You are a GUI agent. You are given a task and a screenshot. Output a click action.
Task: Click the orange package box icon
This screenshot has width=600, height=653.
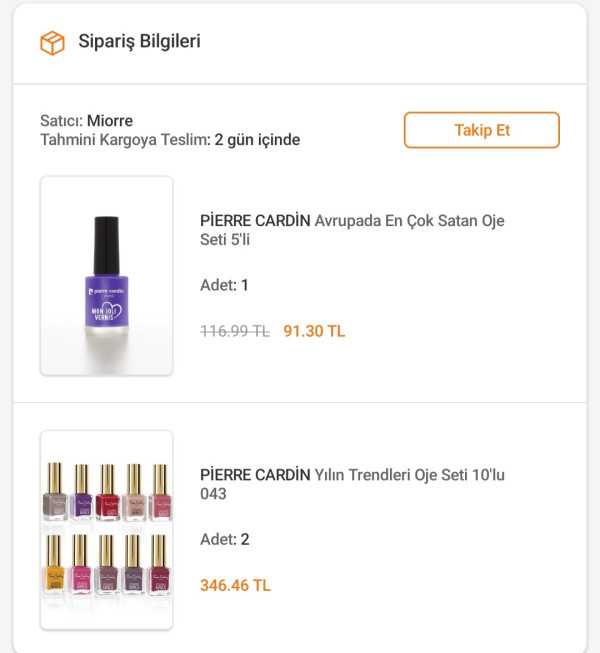coord(51,43)
